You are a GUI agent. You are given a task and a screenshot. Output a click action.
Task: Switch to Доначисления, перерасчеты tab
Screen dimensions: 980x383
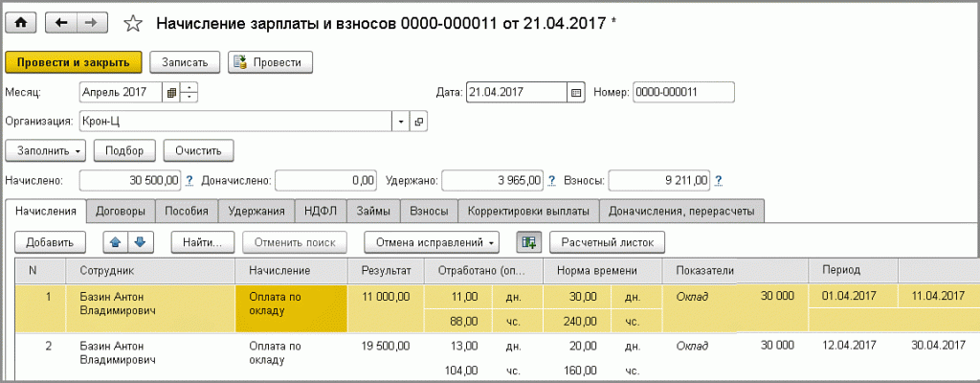click(681, 212)
